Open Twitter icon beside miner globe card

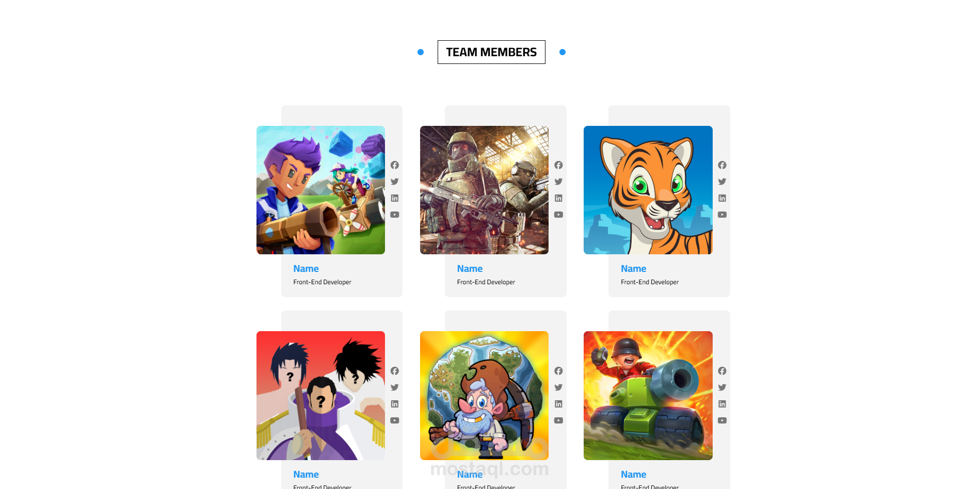[558, 387]
